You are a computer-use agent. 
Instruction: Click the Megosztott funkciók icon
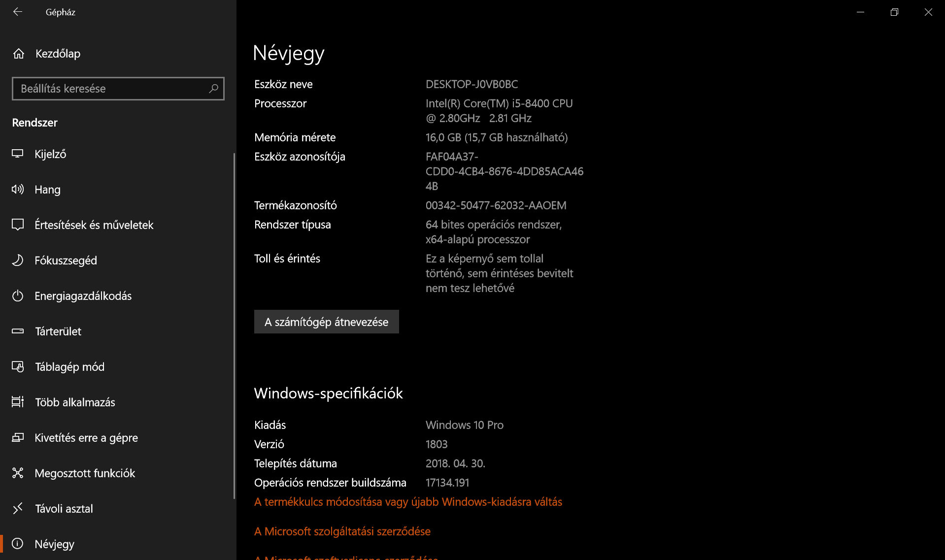[x=18, y=473]
